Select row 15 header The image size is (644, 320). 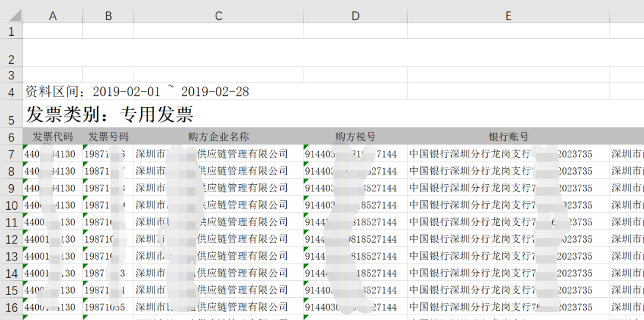[x=11, y=290]
